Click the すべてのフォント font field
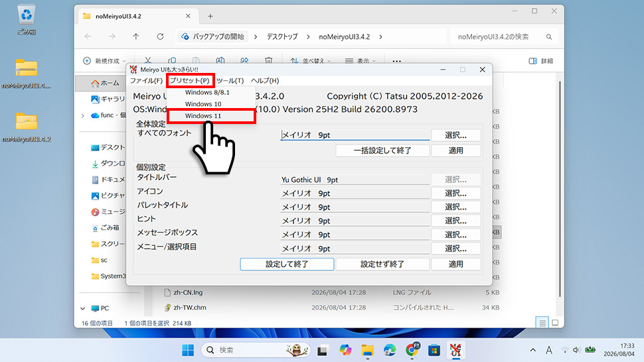The height and width of the screenshot is (362, 644). [x=355, y=135]
